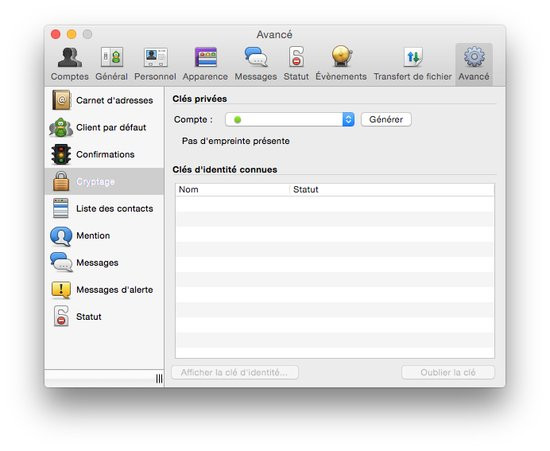550x451 pixels.
Task: Click the sidebar resize grip handle
Action: pos(159,378)
